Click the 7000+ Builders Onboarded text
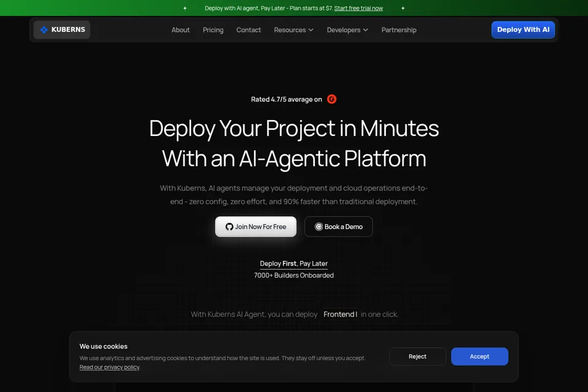This screenshot has height=392, width=588. tap(293, 276)
